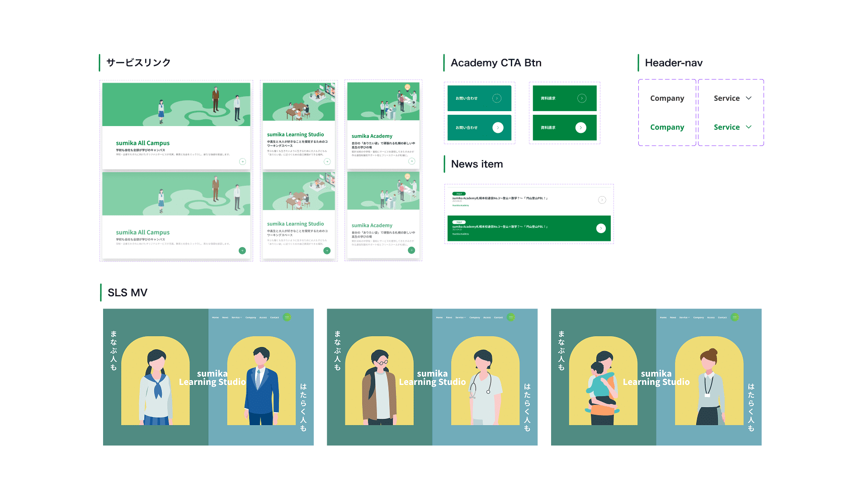Viewport: 868px width, 488px height.
Task: Expand chevron next to green Service nav label
Action: pos(749,127)
